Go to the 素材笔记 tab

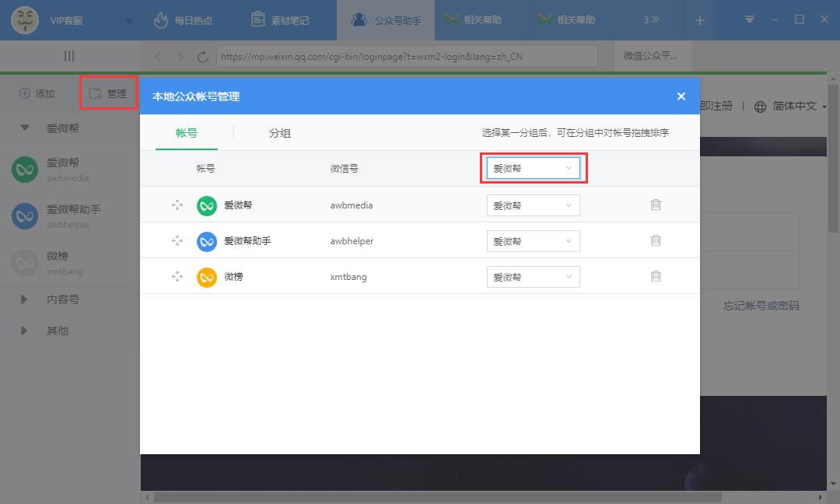coord(280,20)
